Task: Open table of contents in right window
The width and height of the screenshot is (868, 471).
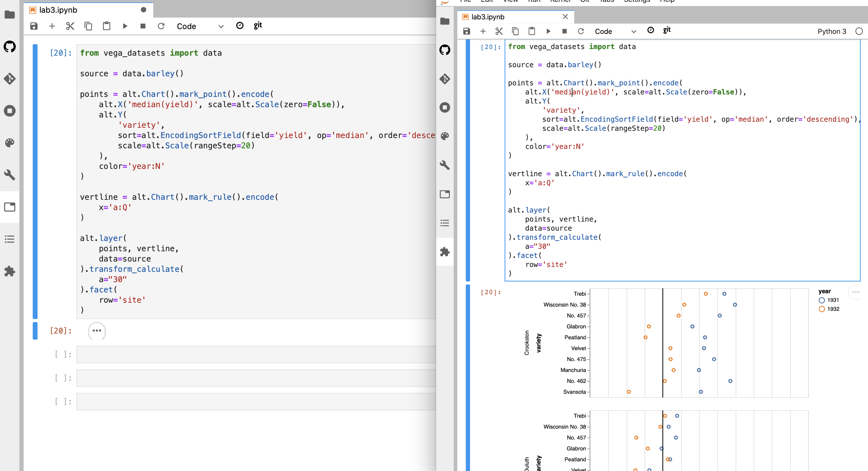Action: 445,223
